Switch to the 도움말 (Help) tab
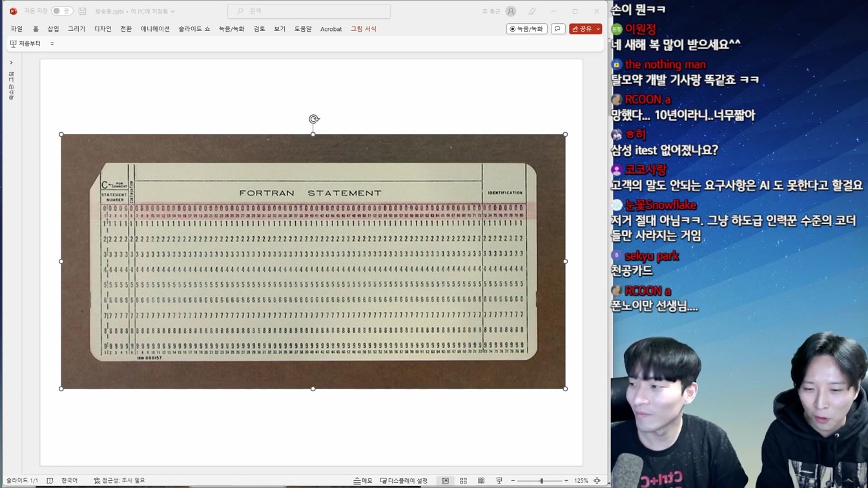The width and height of the screenshot is (868, 488). pyautogui.click(x=303, y=29)
